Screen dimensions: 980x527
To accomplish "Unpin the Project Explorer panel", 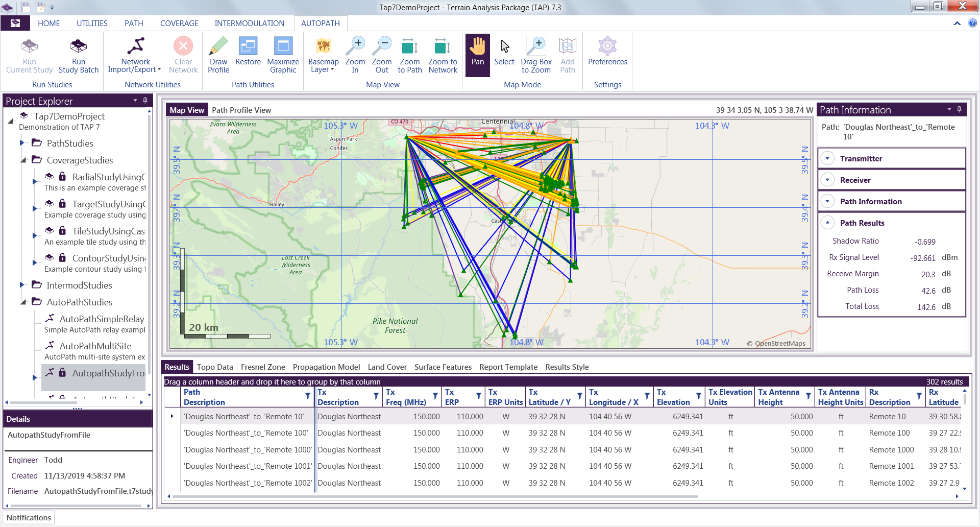I will (x=145, y=101).
